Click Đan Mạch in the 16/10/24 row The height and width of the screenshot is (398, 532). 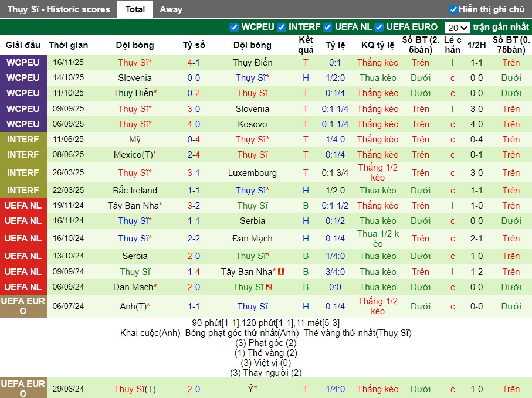coord(252,239)
